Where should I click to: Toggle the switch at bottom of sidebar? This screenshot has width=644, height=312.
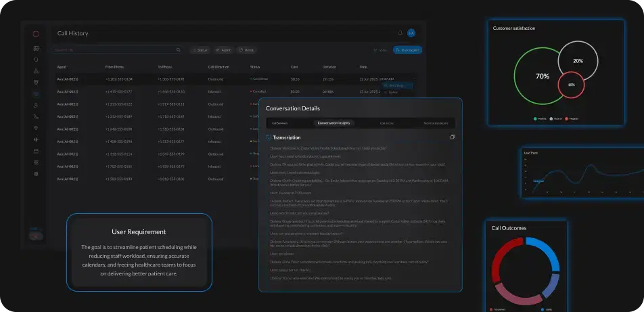[x=37, y=236]
